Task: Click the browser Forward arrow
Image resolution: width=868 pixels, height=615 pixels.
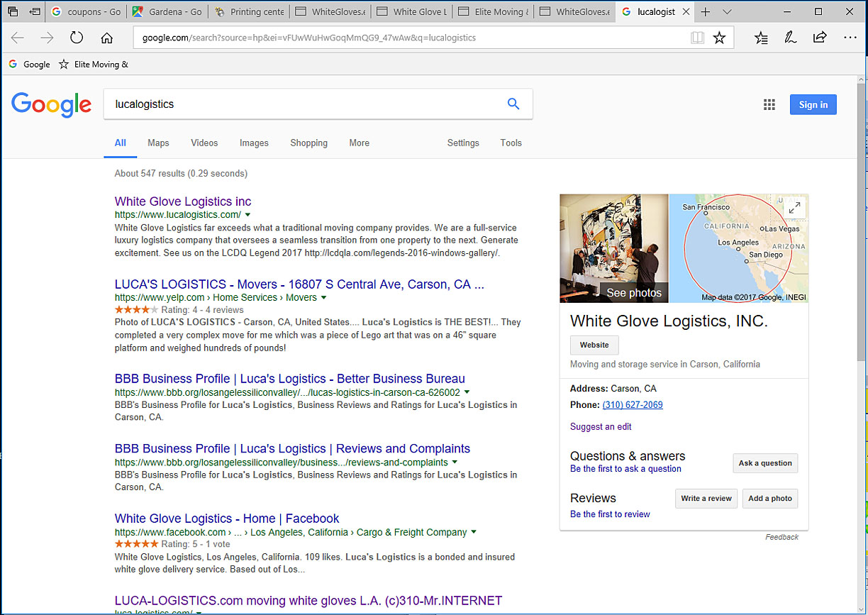Action: coord(47,38)
